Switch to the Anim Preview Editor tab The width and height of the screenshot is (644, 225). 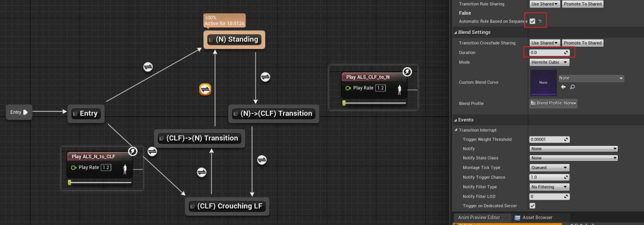[479, 217]
